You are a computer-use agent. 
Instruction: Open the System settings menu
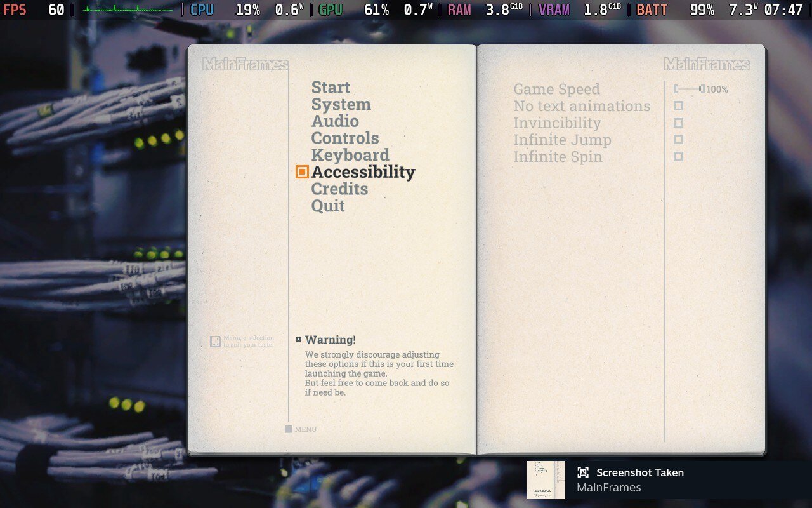pyautogui.click(x=341, y=105)
